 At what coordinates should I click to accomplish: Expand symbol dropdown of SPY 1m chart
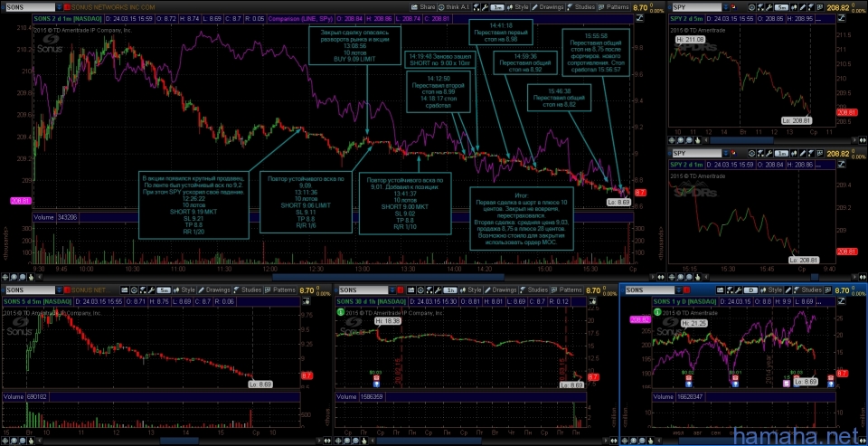726,152
